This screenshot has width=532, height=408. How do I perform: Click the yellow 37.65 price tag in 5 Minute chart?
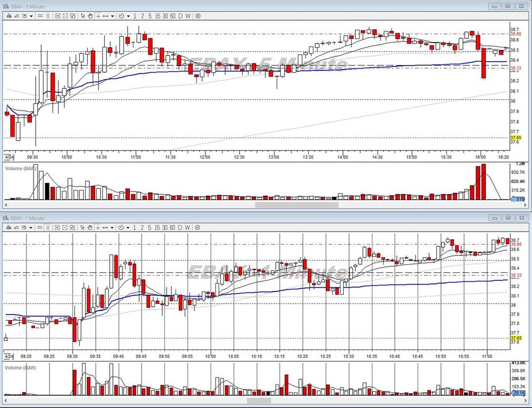[516, 138]
